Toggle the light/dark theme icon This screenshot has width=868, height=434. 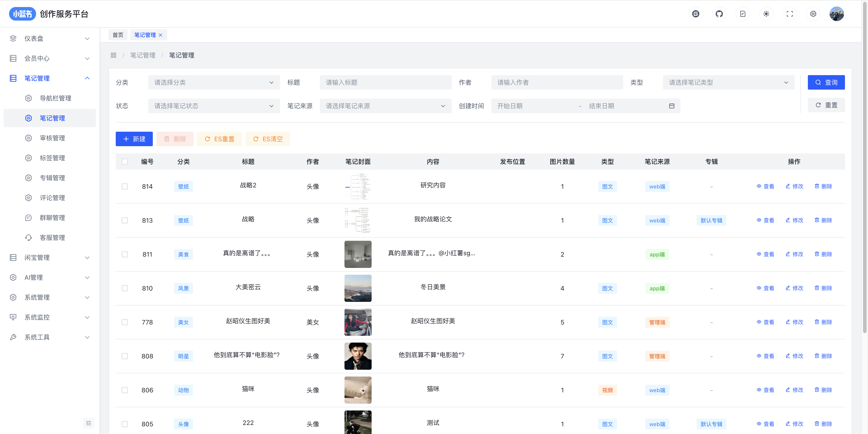click(766, 14)
